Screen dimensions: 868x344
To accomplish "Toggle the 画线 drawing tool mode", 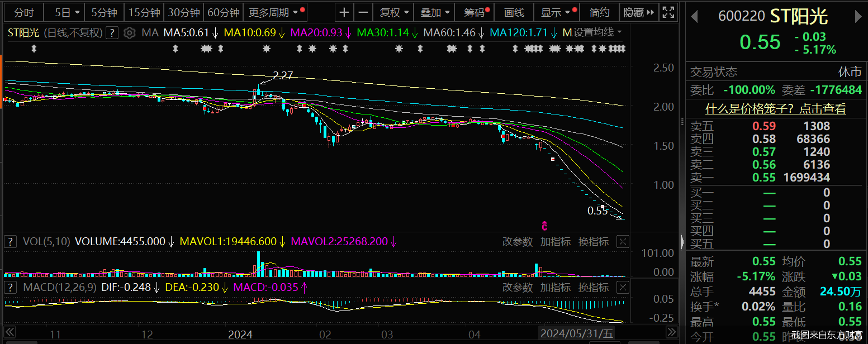I will tap(514, 12).
